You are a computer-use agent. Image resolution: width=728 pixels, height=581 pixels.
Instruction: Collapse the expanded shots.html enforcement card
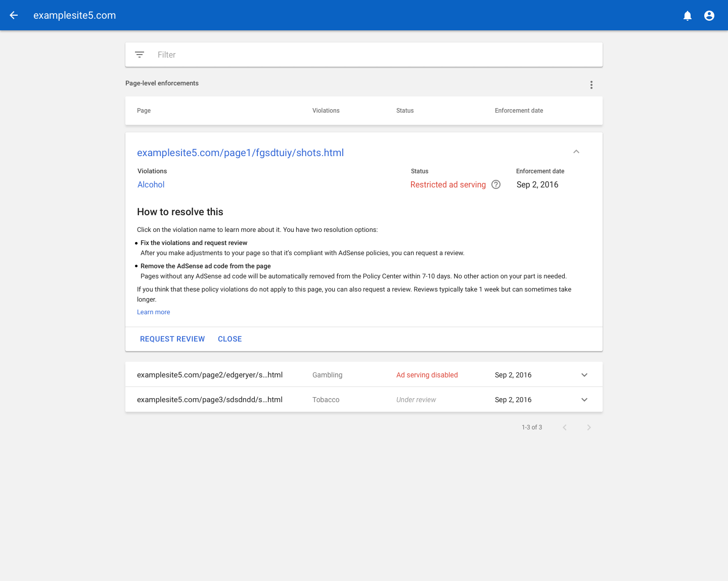point(576,152)
